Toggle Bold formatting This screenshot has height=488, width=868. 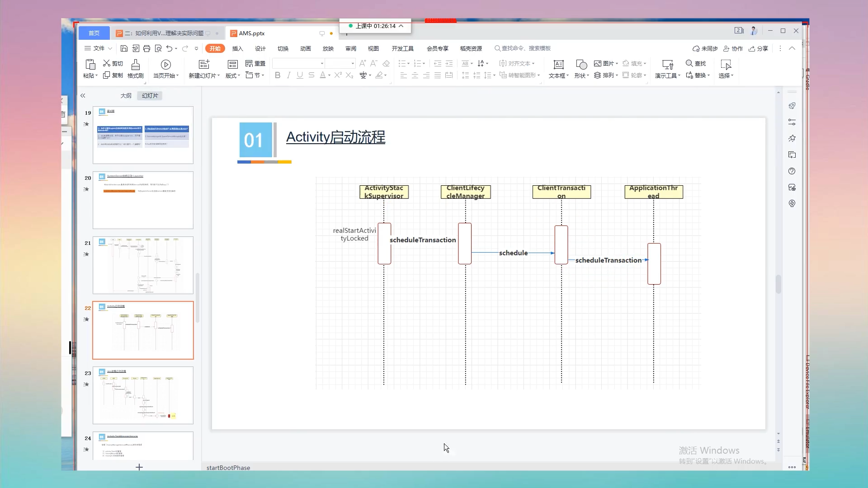pos(278,75)
